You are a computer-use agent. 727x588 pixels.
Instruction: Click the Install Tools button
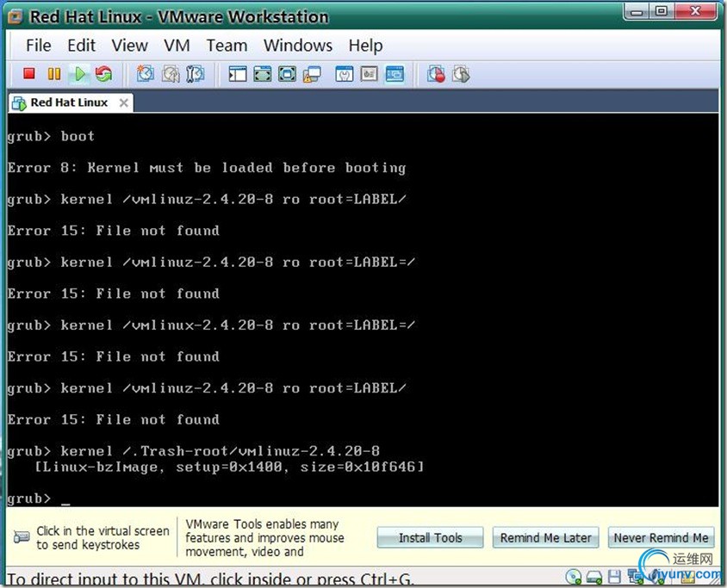[x=431, y=537]
